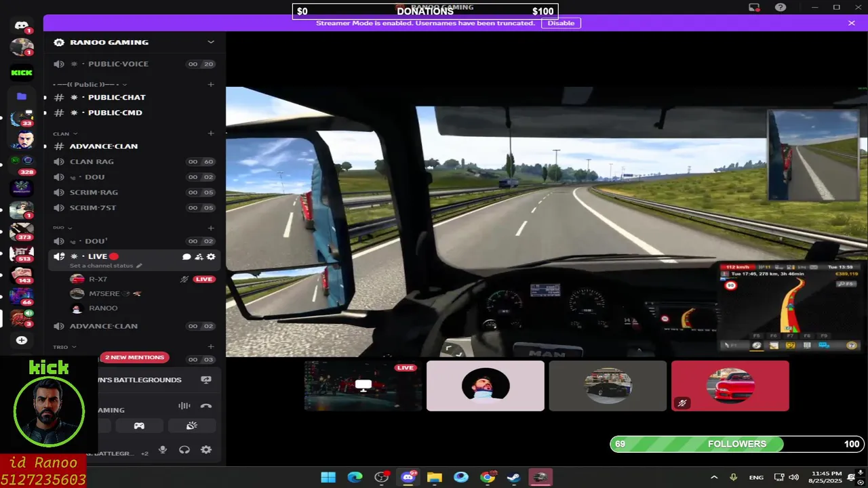
Task: Click the Followers progress bar
Action: coord(737,444)
